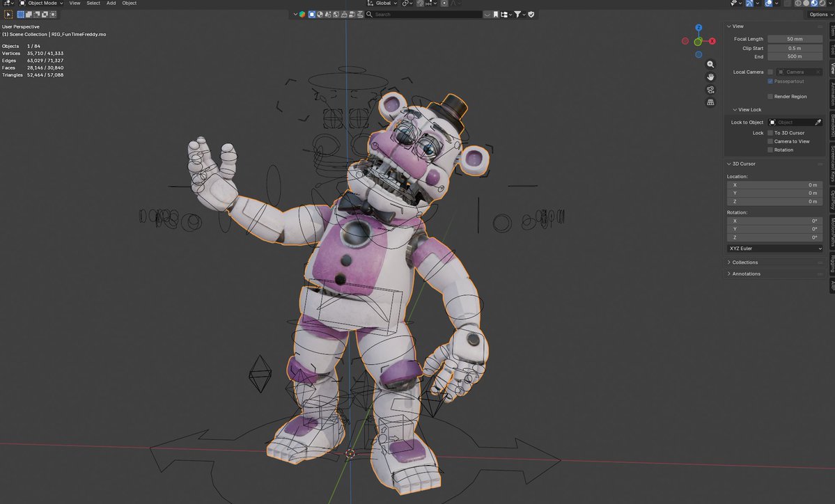Click the 3D cursor Location Y field
Viewport: 835px width, 504px height.
775,194
